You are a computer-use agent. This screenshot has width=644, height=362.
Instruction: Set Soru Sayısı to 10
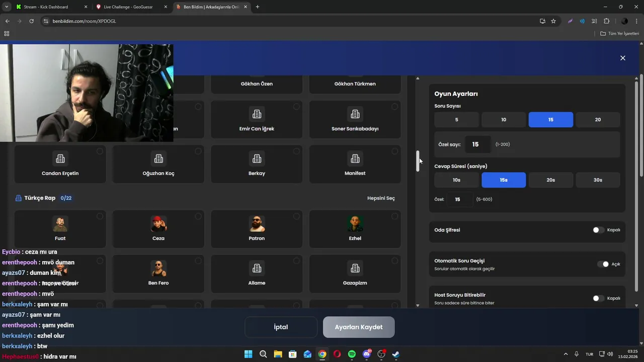pyautogui.click(x=504, y=120)
